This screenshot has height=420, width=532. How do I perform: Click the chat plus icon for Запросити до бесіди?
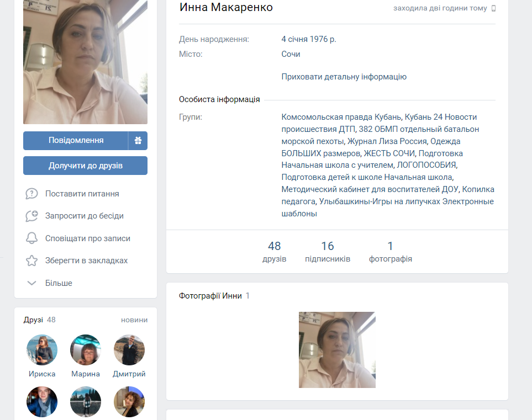31,216
